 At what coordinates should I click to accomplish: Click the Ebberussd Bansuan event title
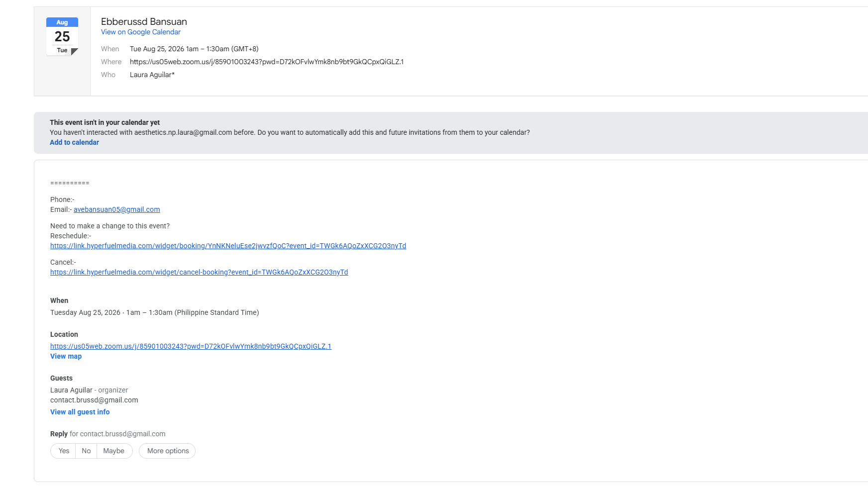tap(144, 21)
